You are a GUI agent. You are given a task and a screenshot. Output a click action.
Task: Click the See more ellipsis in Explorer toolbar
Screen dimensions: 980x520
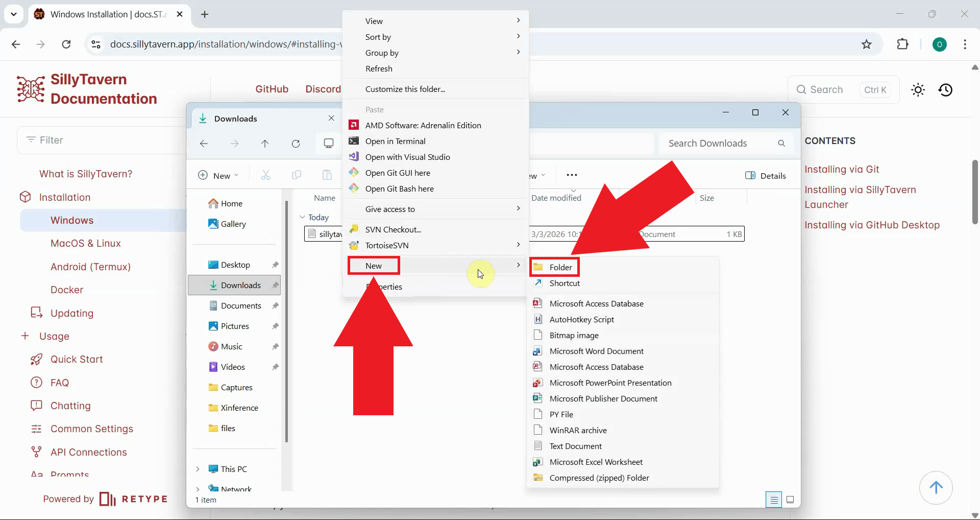pos(571,175)
